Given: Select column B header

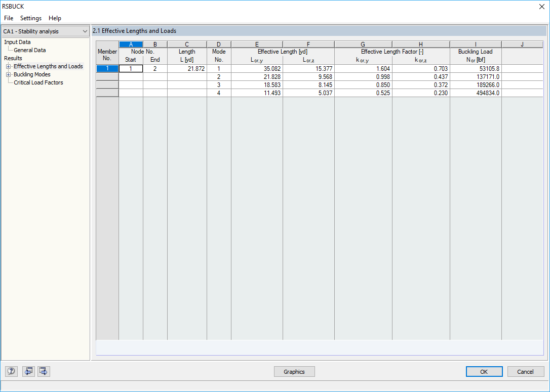Looking at the screenshot, I should coord(155,44).
